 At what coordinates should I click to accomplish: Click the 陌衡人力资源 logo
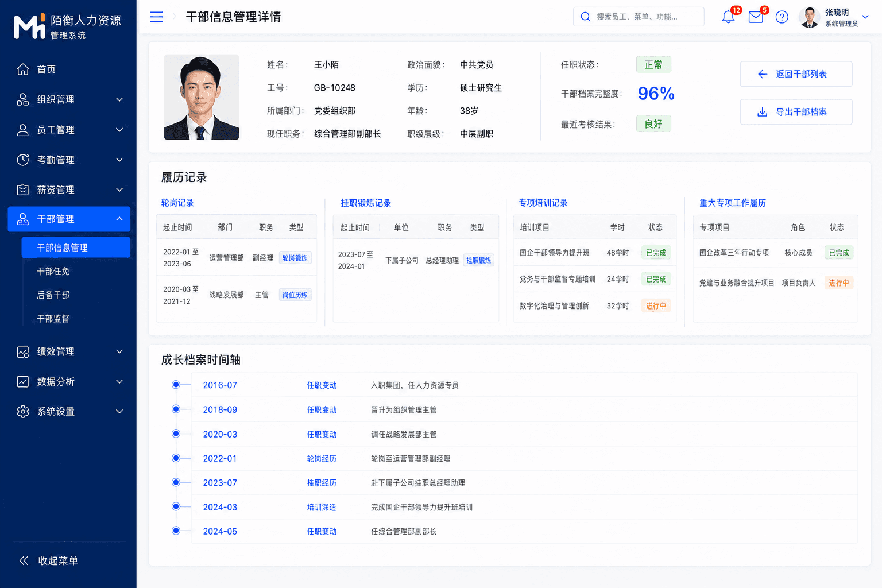(68, 26)
